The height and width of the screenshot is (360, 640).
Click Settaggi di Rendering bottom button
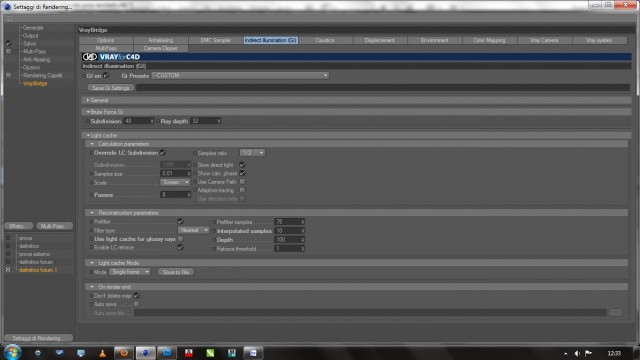[x=38, y=338]
